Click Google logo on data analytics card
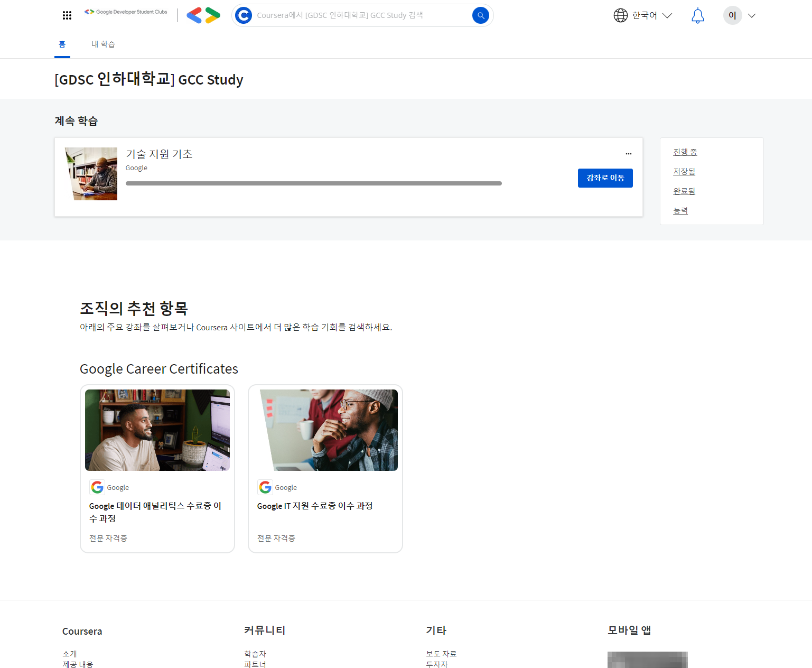This screenshot has width=812, height=668. (97, 487)
